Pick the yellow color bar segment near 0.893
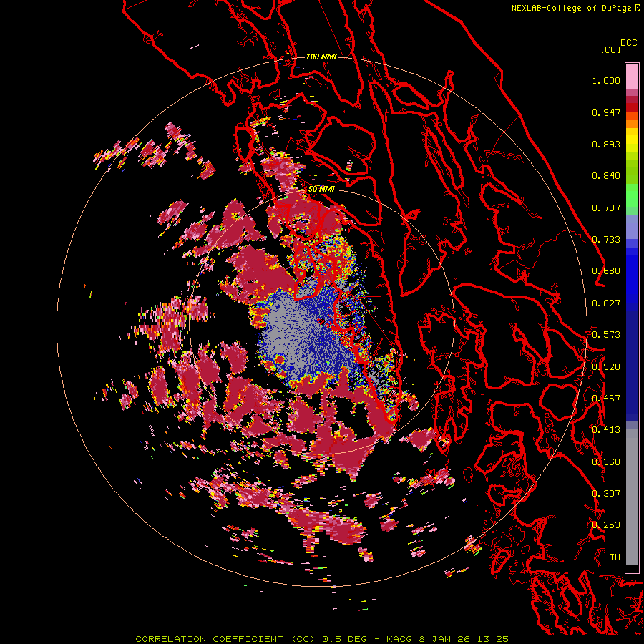The image size is (644, 644). pos(632,140)
